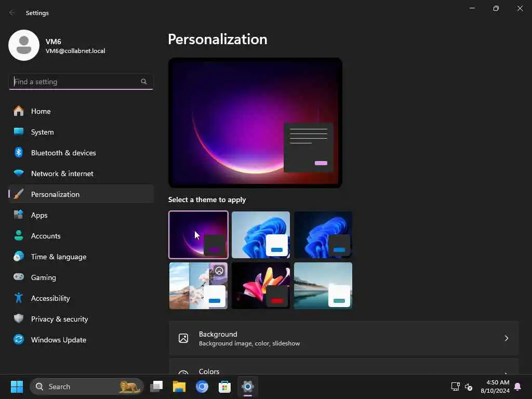
Task: Expand the Background settings chevron
Action: (x=506, y=338)
